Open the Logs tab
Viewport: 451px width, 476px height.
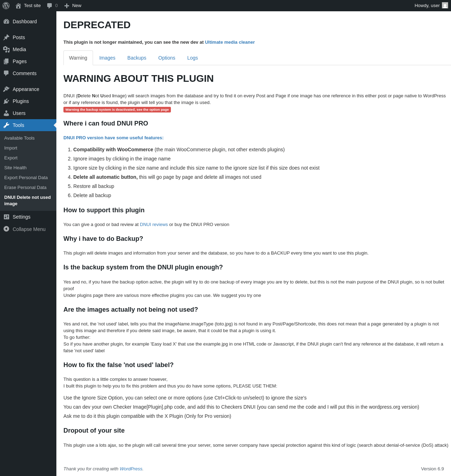click(192, 58)
